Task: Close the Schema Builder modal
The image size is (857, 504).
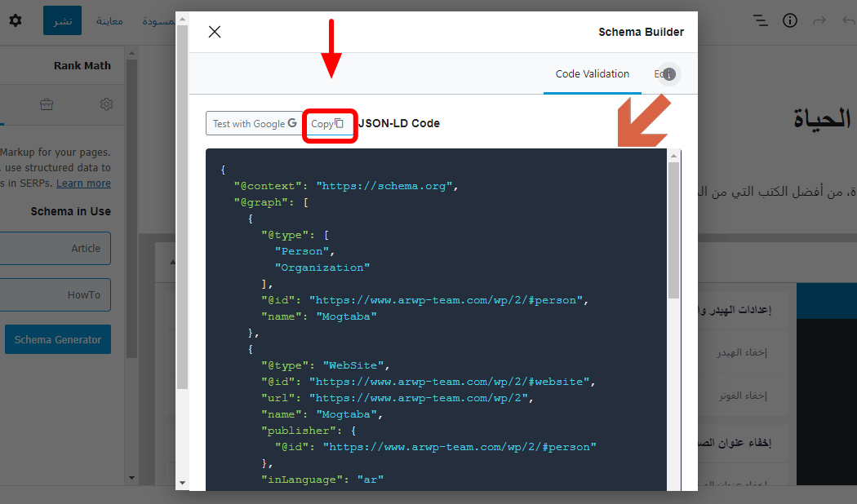Action: coord(215,32)
